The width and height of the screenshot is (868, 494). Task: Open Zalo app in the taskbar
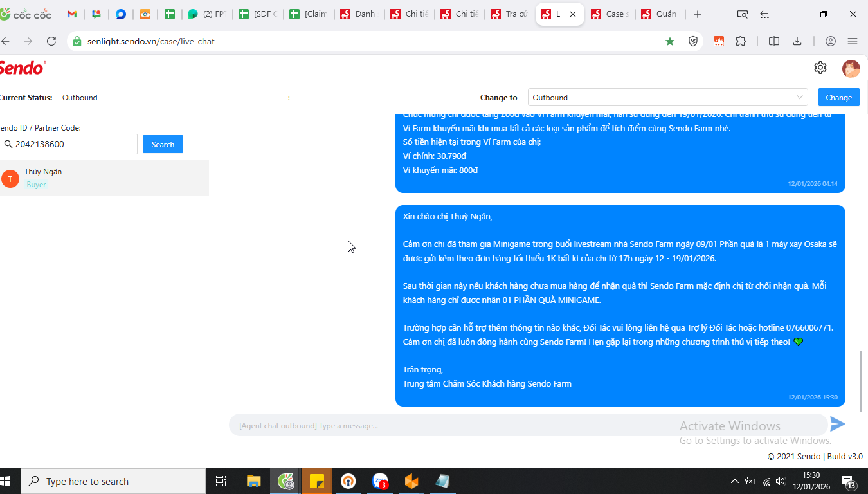point(381,481)
